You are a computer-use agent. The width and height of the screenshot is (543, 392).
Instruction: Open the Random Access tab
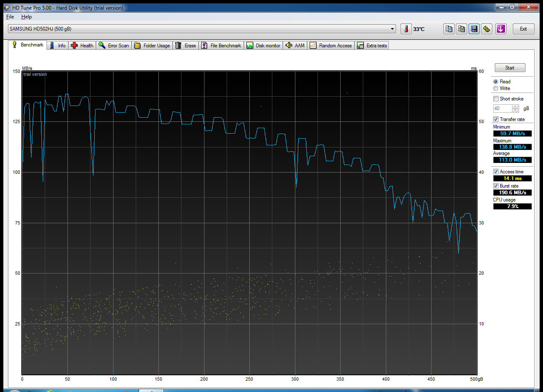pos(331,46)
